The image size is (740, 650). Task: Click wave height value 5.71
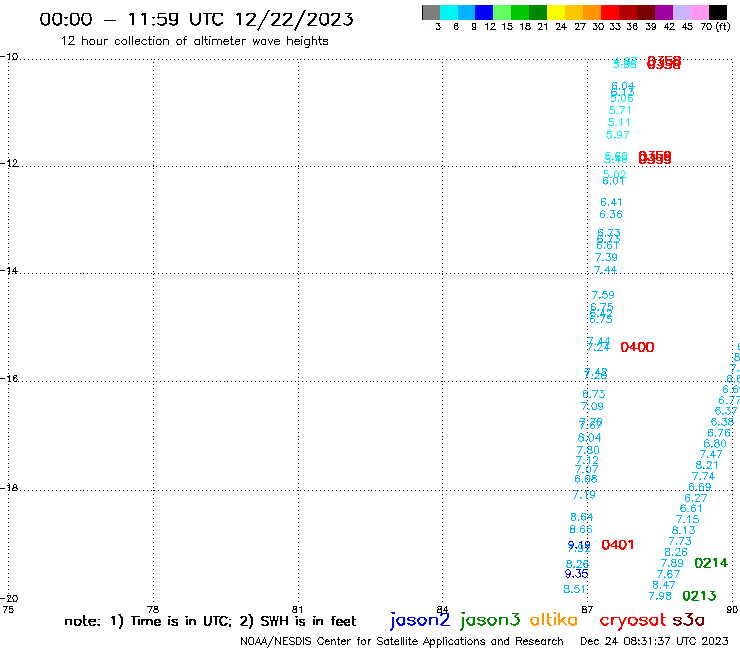[620, 110]
